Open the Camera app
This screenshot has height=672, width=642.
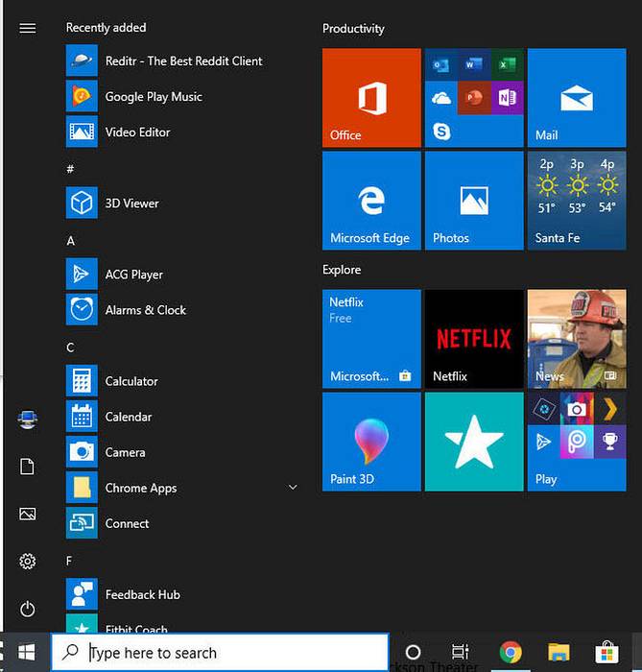125,452
